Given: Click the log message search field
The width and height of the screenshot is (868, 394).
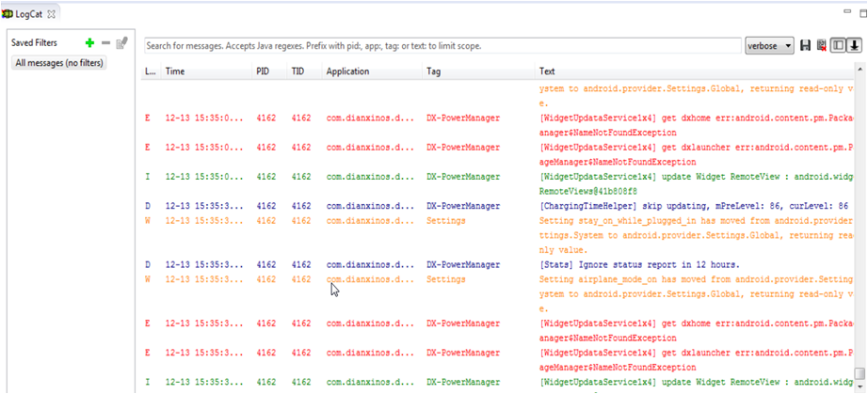Looking at the screenshot, I should tap(442, 46).
